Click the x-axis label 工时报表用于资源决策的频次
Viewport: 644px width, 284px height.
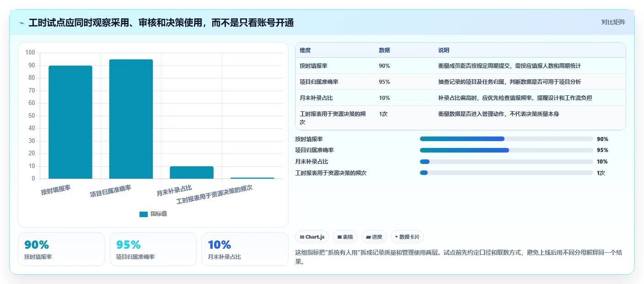(x=215, y=195)
